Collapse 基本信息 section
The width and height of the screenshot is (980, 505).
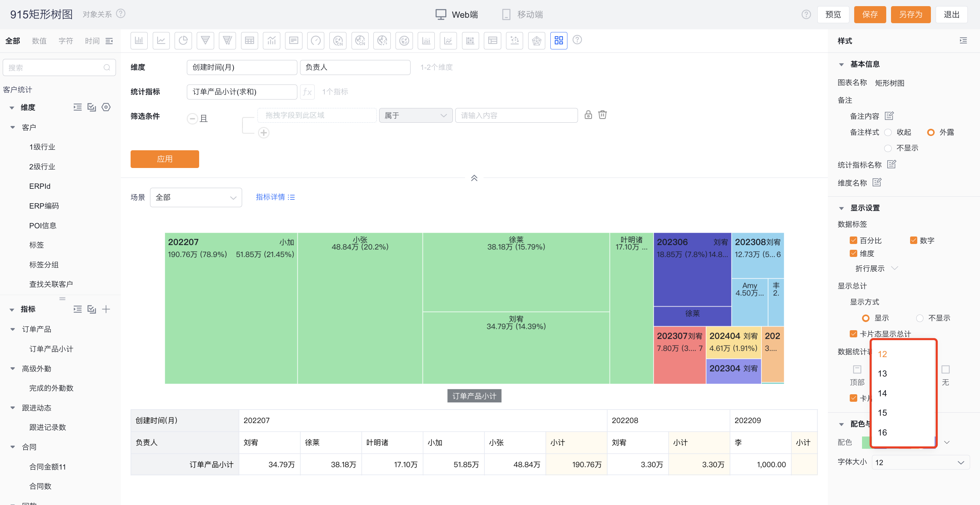841,64
